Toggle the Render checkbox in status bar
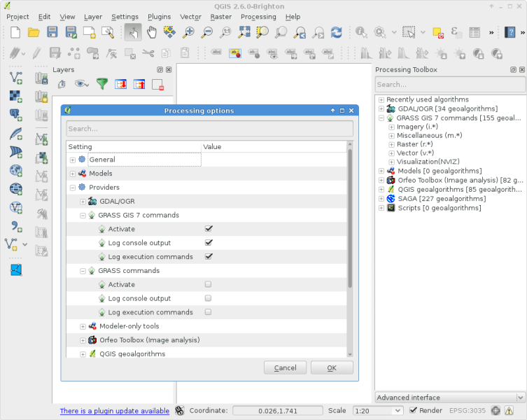 413,410
